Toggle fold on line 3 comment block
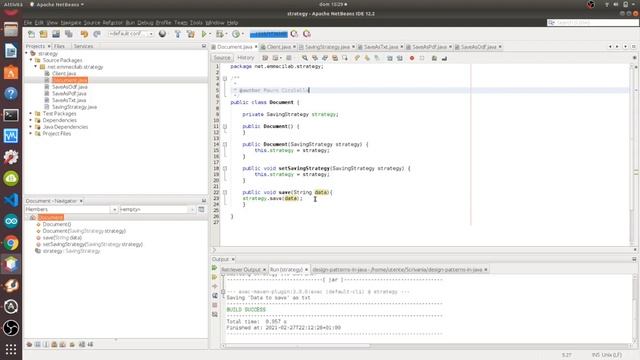This screenshot has height=360, width=640. click(x=225, y=78)
